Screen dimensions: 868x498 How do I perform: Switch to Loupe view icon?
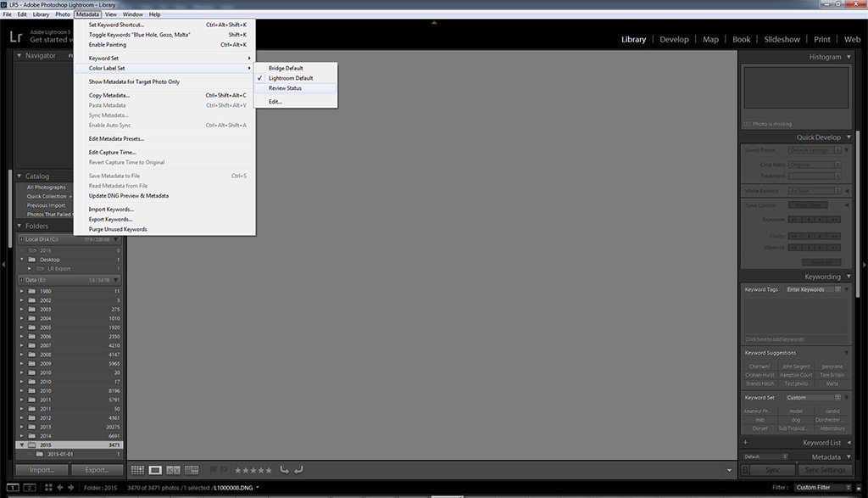(155, 470)
